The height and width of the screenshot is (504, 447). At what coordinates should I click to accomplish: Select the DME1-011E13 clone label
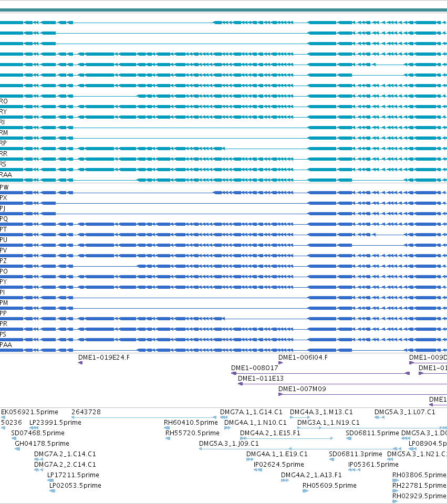pos(261,379)
